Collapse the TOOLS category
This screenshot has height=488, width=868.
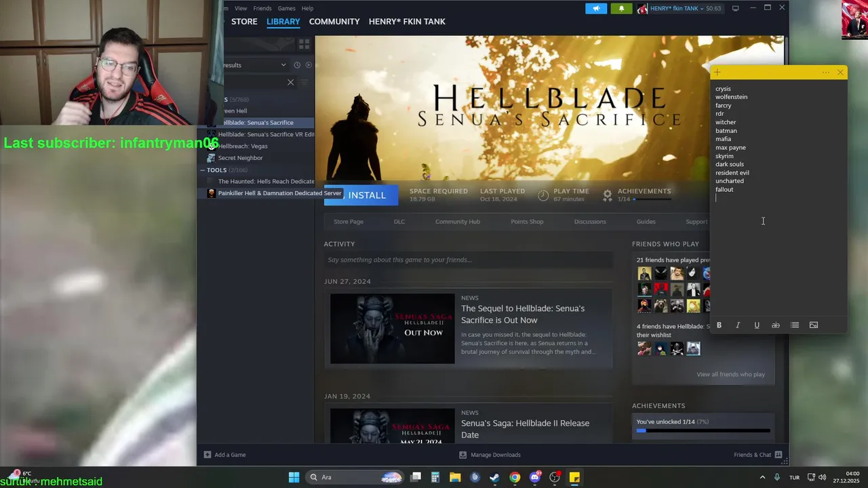coord(202,170)
